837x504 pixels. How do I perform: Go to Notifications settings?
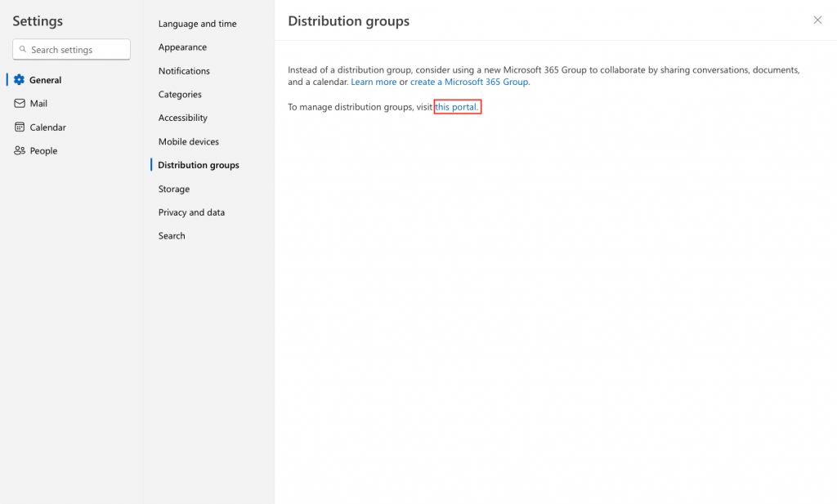184,70
